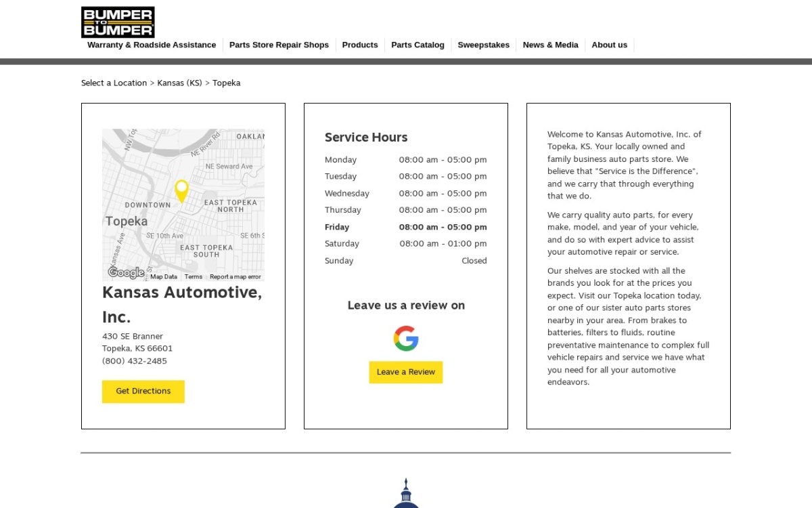Click Report a map error link
The width and height of the screenshot is (812, 508).
[x=235, y=276]
